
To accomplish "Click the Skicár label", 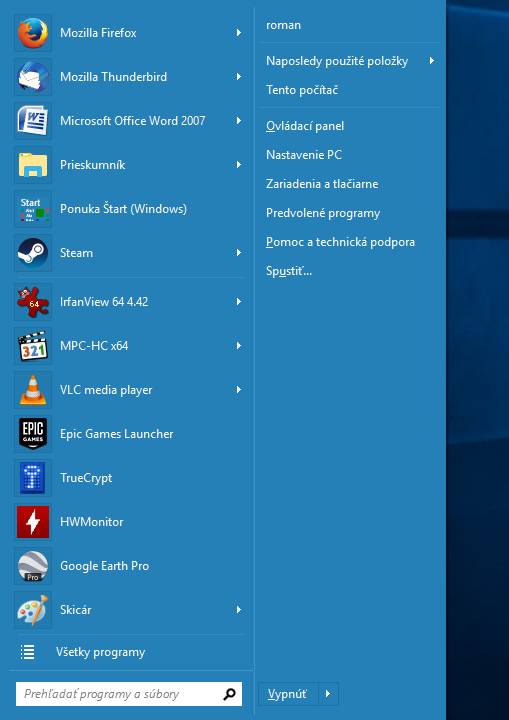I will tap(76, 610).
